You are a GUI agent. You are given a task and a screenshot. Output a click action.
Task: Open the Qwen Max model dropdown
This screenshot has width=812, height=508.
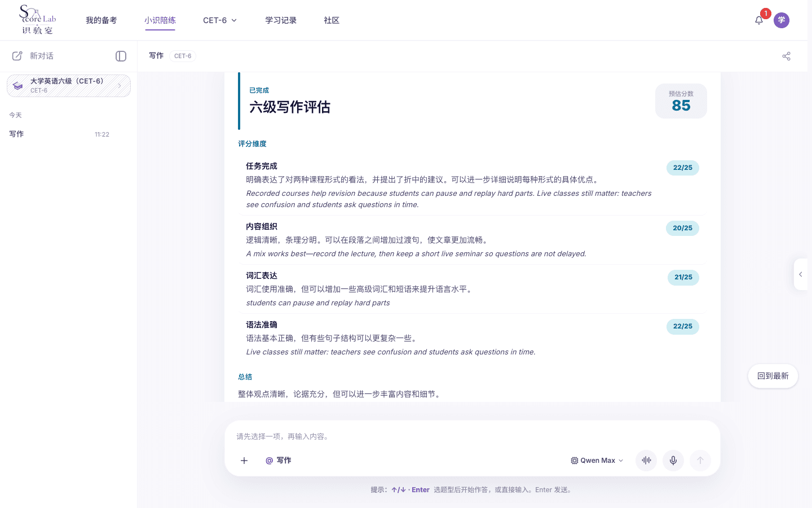(x=597, y=461)
